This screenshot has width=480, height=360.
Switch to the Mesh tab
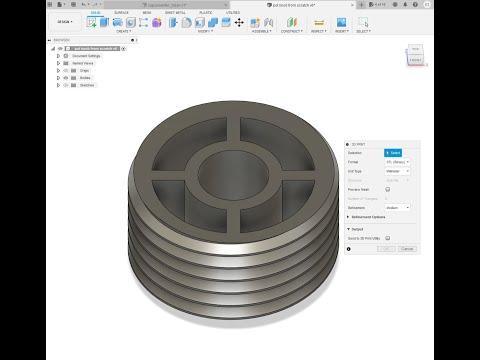click(147, 13)
